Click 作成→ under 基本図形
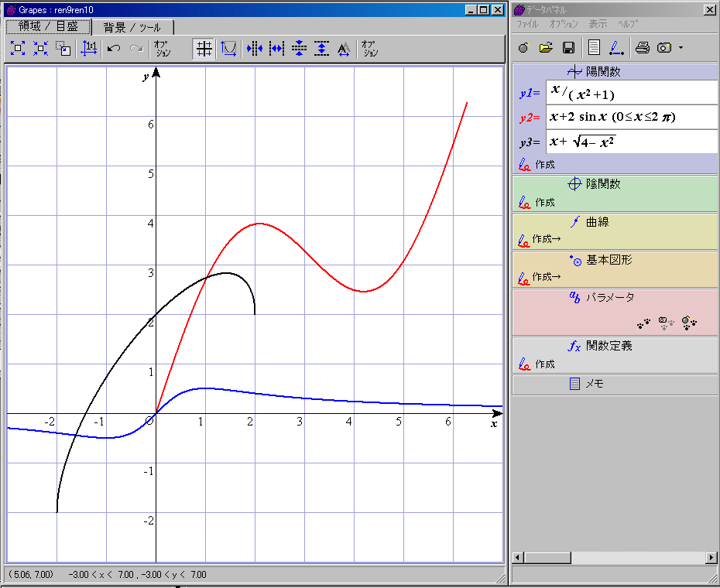This screenshot has width=720, height=588. coord(540,277)
